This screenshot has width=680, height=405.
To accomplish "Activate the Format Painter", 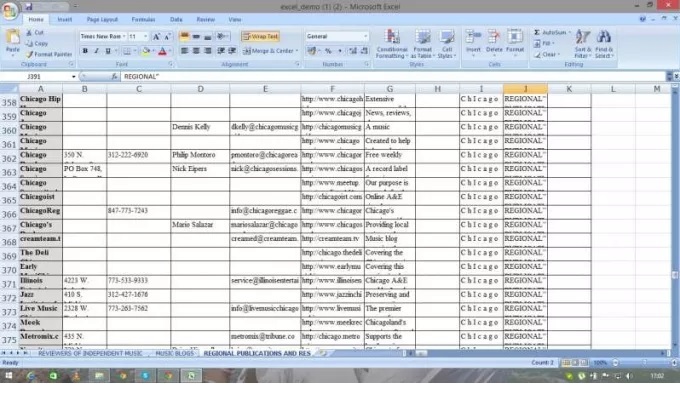I will coord(49,54).
